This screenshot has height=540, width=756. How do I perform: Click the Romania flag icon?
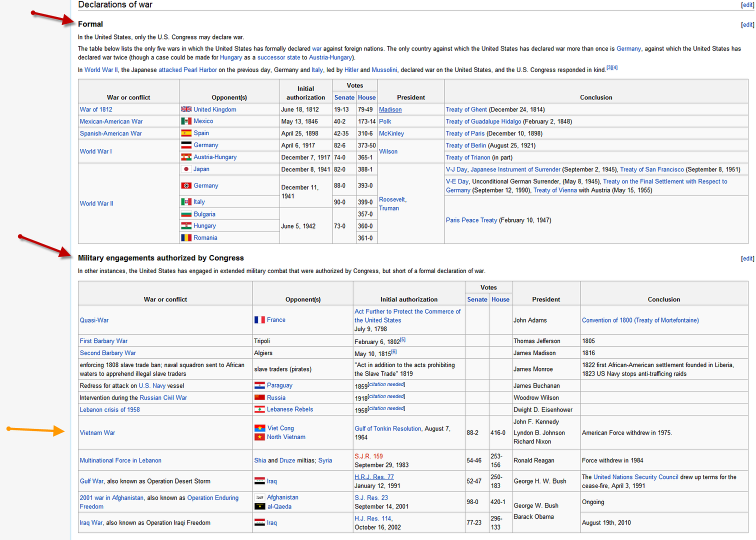pos(186,238)
